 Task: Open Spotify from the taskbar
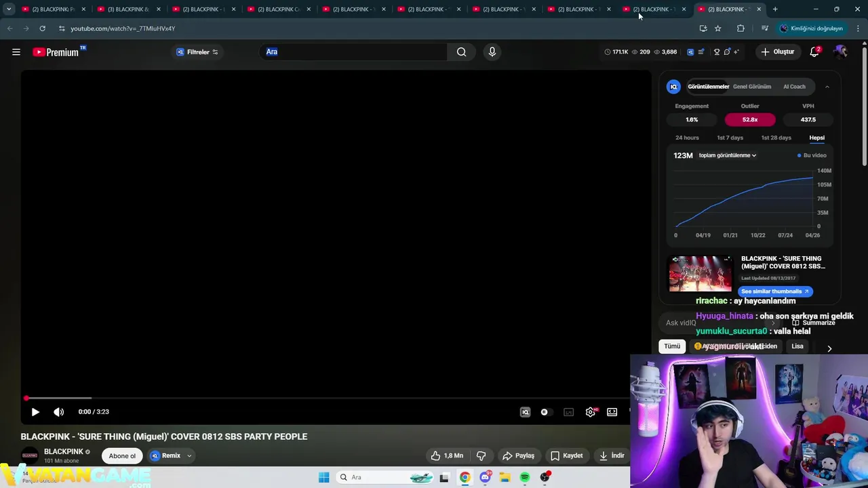(x=525, y=477)
